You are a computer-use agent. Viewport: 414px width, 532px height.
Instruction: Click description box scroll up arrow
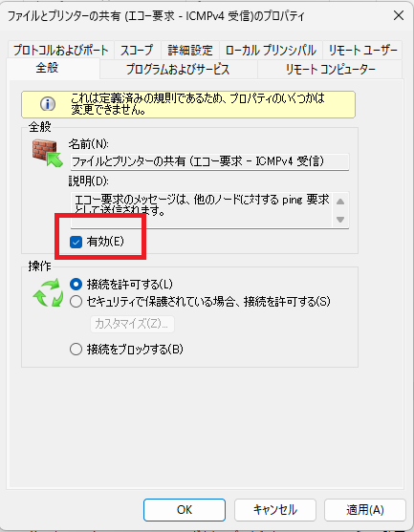click(340, 202)
